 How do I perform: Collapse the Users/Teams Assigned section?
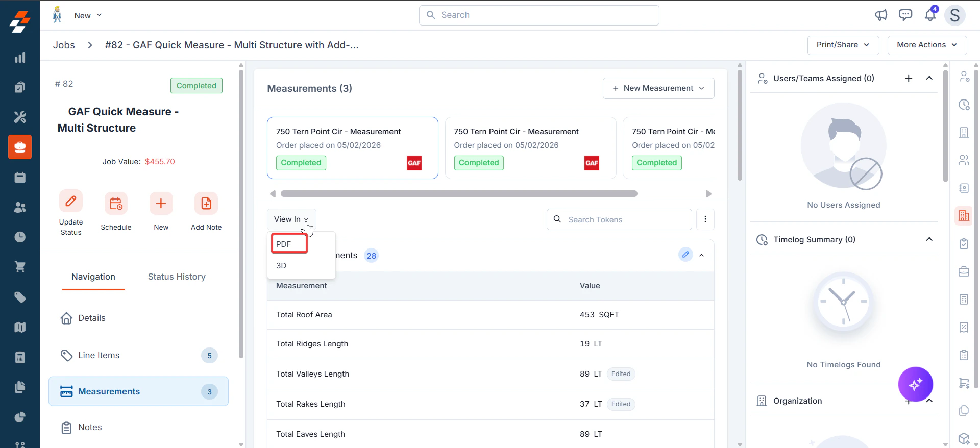click(x=929, y=78)
